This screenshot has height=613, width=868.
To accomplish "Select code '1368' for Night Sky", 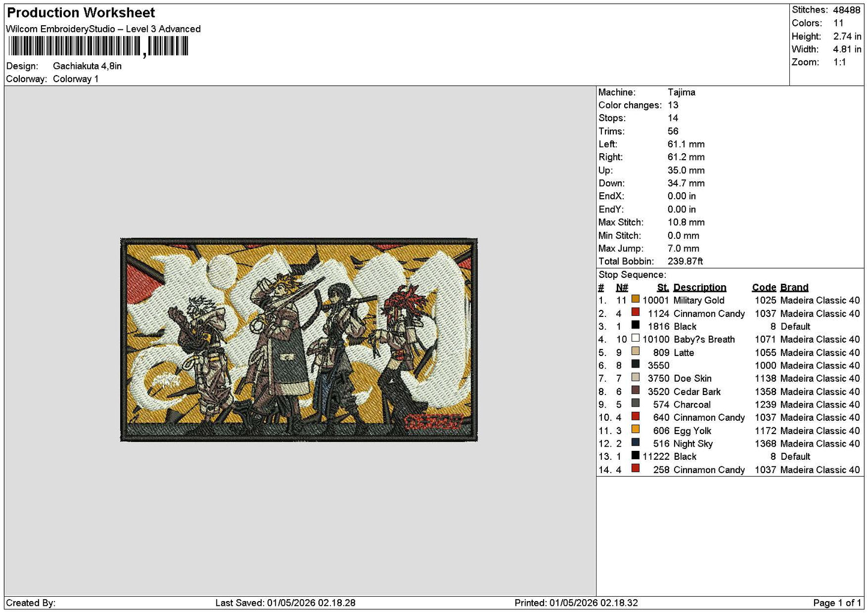I will 765,444.
